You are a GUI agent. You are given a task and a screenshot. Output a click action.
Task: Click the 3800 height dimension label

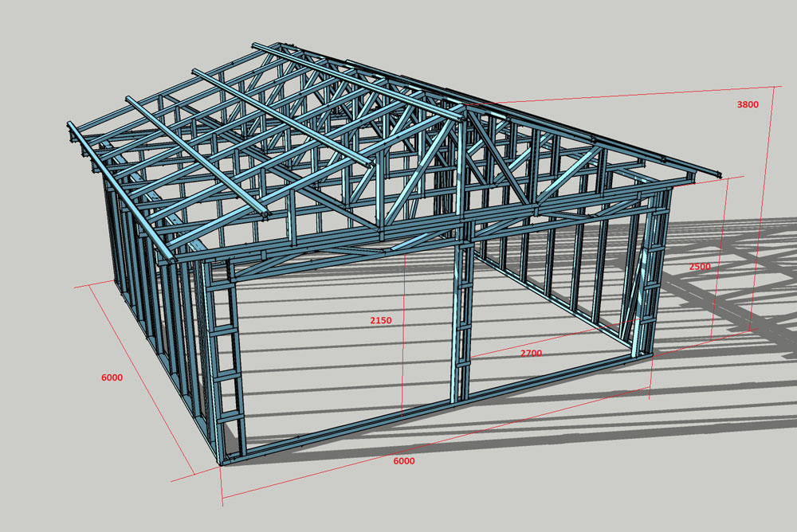coord(747,104)
